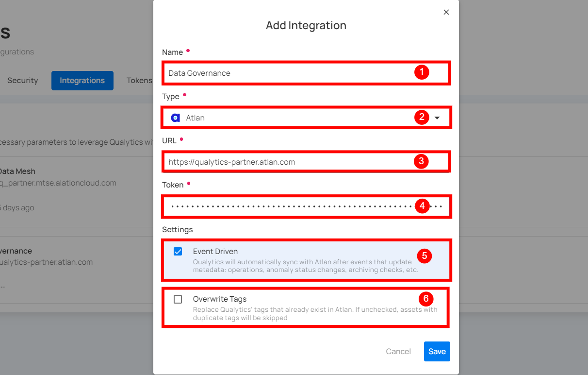Click the Atlan logo in Type field

click(x=176, y=118)
